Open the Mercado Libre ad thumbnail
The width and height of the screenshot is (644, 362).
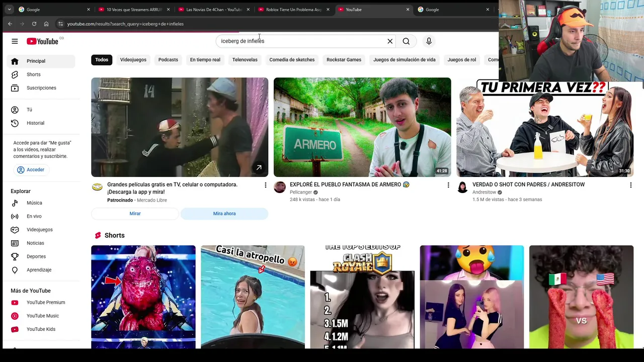point(180,127)
